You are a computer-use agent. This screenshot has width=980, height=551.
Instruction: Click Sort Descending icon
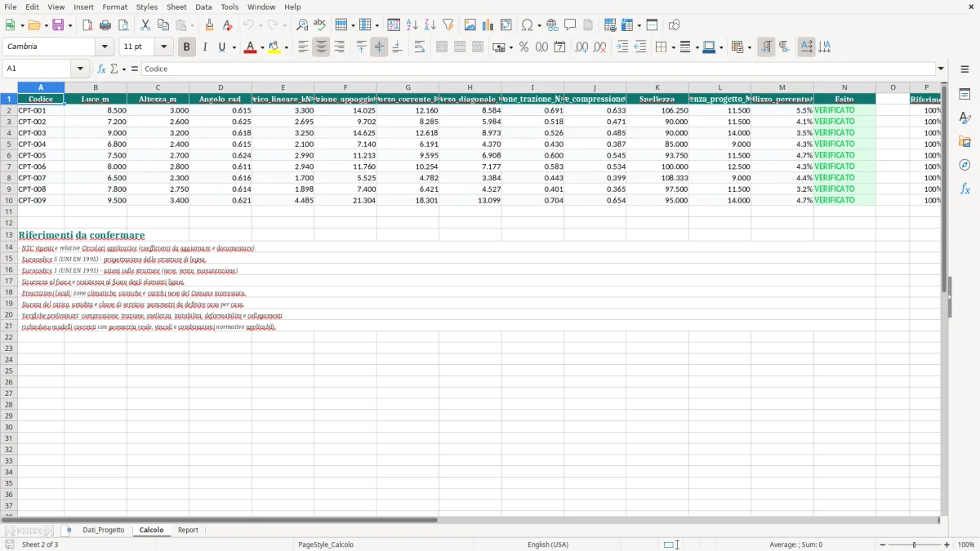(430, 25)
